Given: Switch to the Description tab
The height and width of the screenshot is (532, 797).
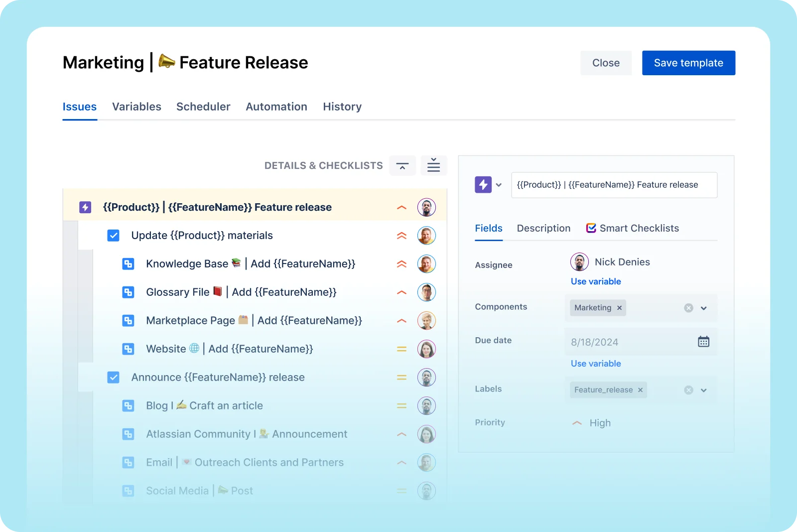Looking at the screenshot, I should pyautogui.click(x=543, y=228).
